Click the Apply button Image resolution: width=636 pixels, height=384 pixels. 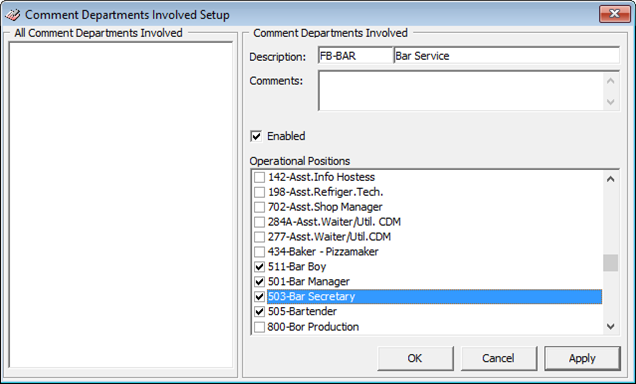click(582, 358)
